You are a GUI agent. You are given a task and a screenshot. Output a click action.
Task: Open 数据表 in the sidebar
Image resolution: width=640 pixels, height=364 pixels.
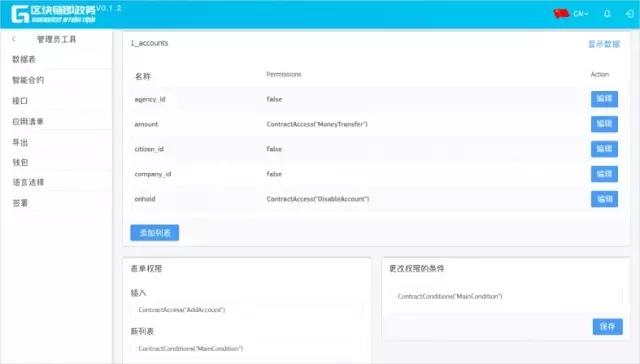[24, 60]
